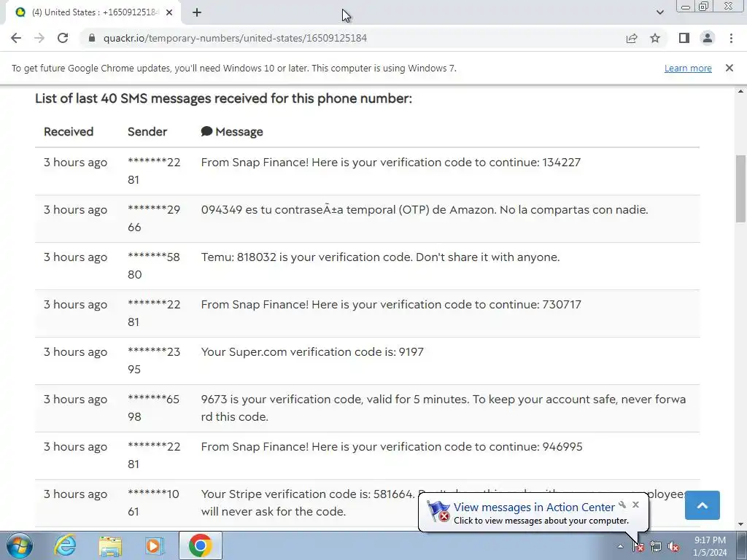Click sender number ending 2966
Image resolution: width=747 pixels, height=560 pixels.
154,219
